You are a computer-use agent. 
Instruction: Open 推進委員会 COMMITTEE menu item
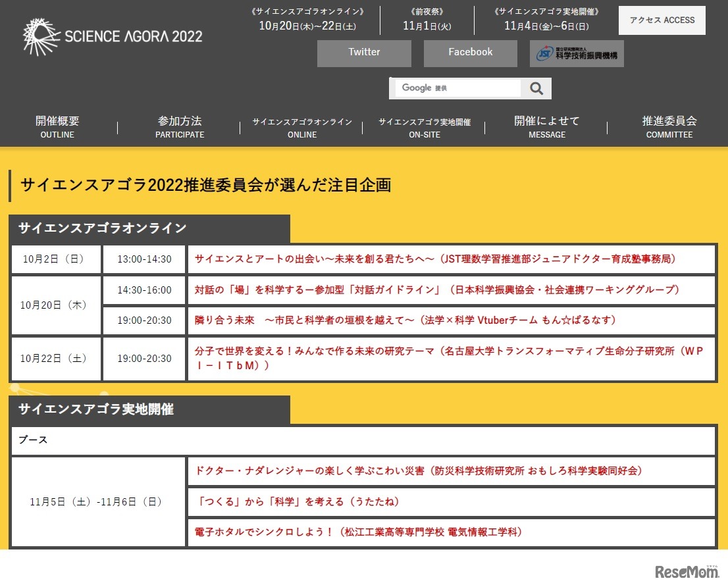tap(669, 127)
